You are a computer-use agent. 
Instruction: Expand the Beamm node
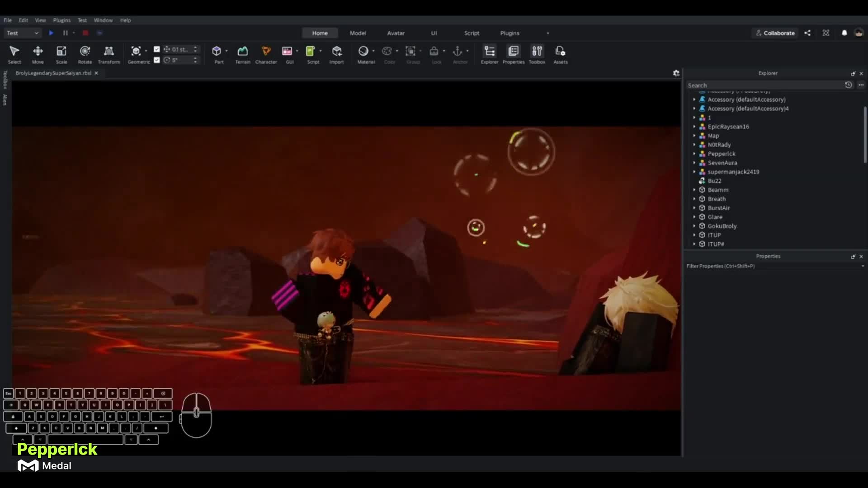(694, 190)
